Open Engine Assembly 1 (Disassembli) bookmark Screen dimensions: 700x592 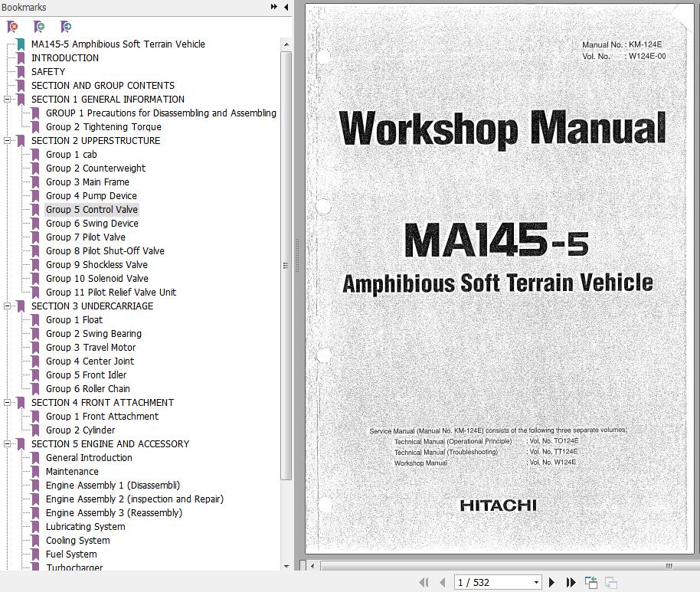(113, 486)
